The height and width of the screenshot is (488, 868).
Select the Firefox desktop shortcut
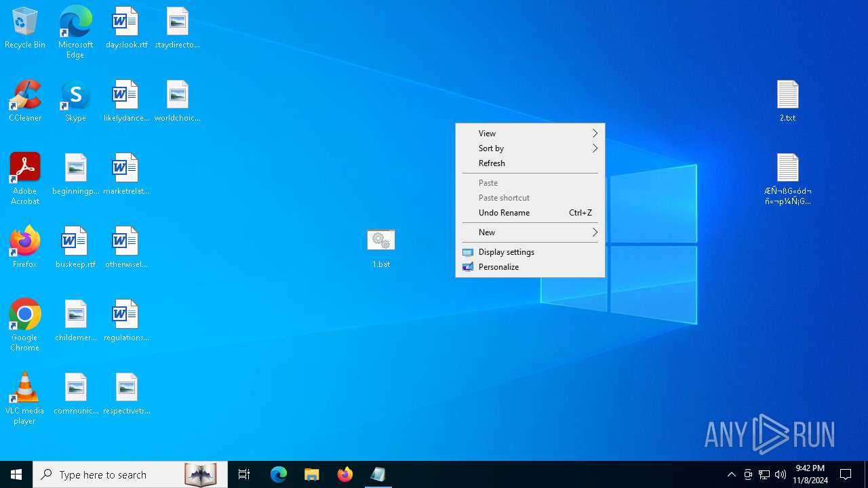[x=25, y=248]
